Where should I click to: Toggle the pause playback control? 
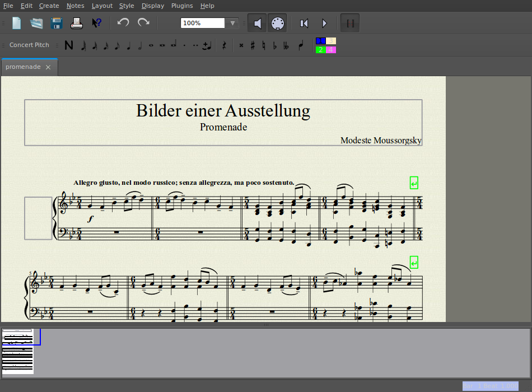(349, 23)
